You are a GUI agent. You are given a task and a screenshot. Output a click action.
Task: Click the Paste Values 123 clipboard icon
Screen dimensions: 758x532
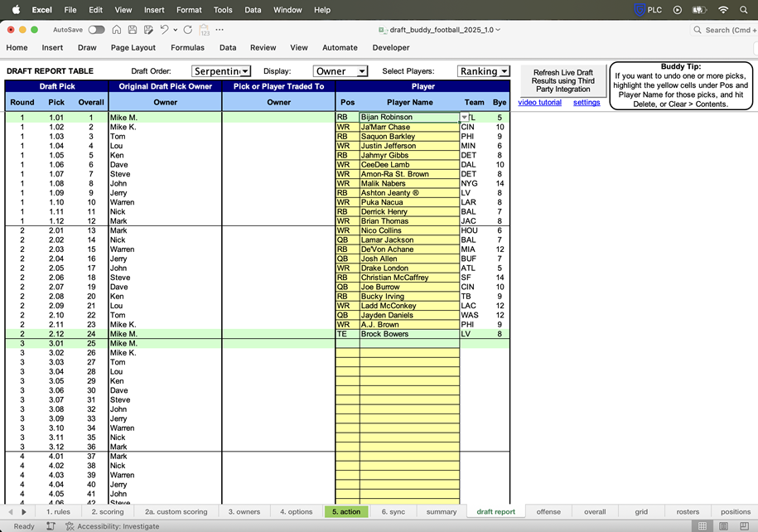pyautogui.click(x=205, y=30)
